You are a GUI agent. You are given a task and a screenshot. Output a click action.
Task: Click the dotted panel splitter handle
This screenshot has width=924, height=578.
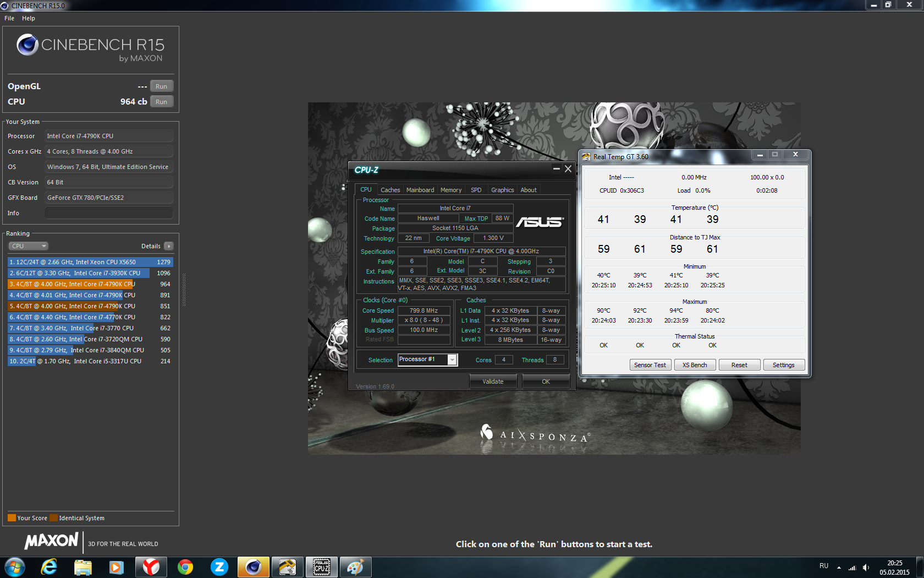coord(184,290)
